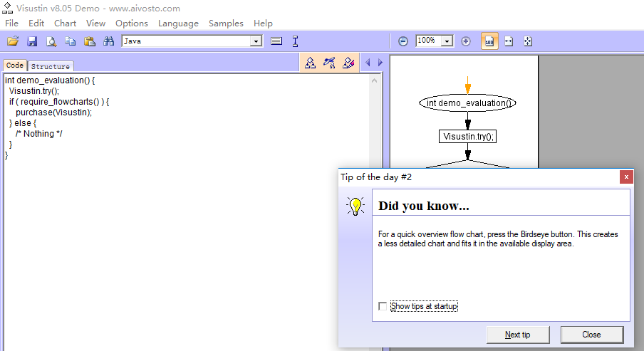Click the Birdseye chart telescope icon
644x351 pixels.
[329, 63]
